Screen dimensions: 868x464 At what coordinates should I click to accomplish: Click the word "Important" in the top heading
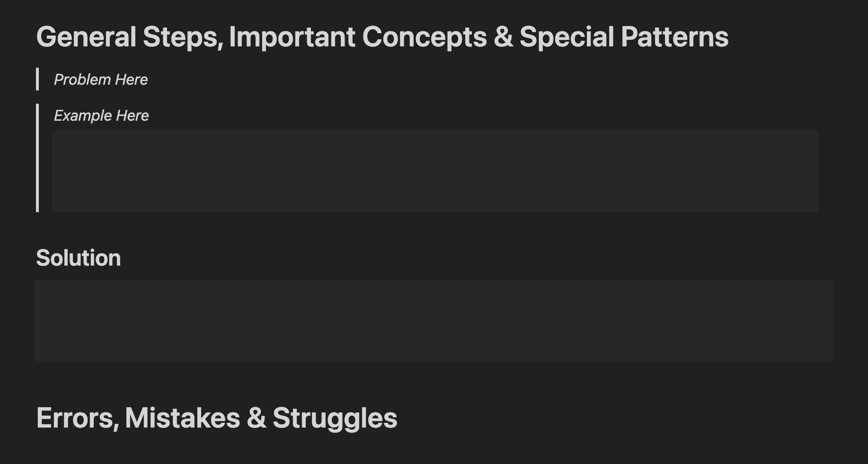tap(292, 37)
